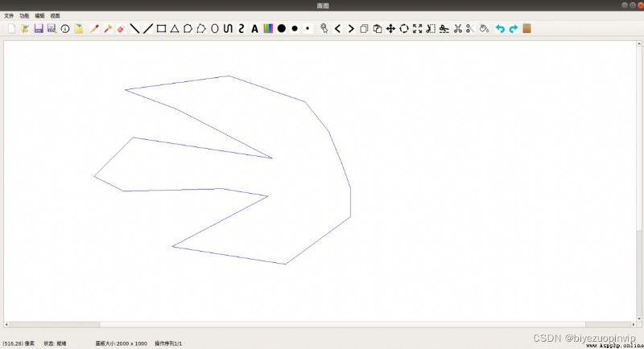Open an existing file with folder icon
The image size is (644, 349).
(25, 29)
